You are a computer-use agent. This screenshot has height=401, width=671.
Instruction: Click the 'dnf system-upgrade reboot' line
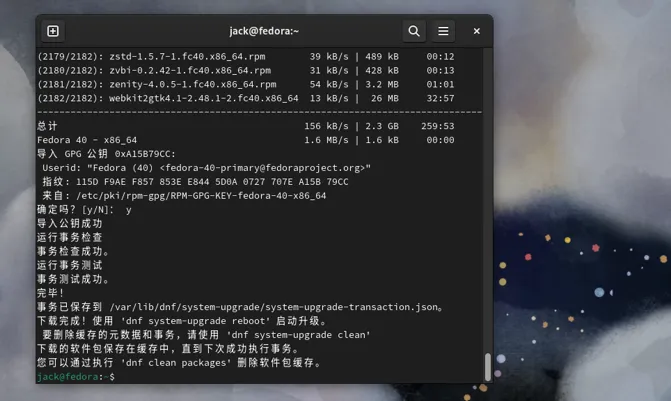[x=182, y=321]
